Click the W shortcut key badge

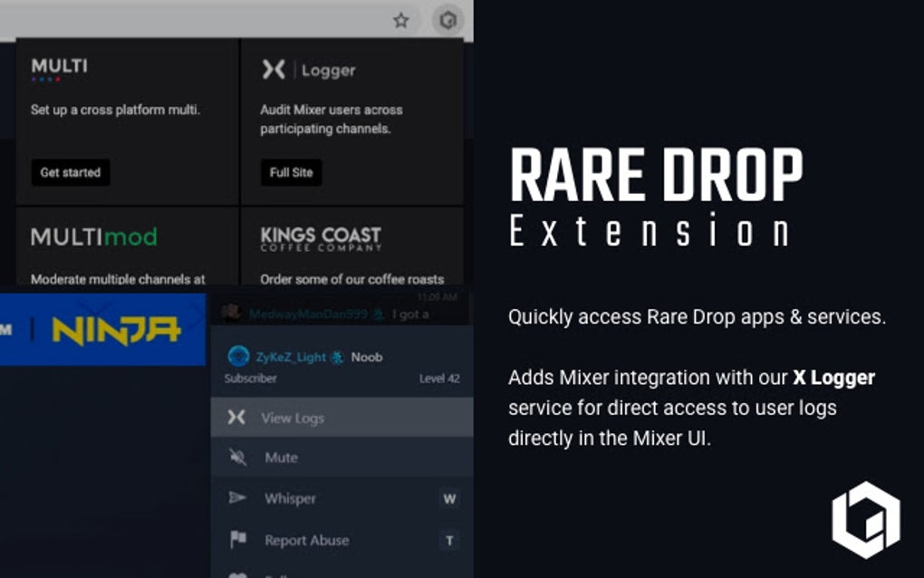click(x=449, y=499)
